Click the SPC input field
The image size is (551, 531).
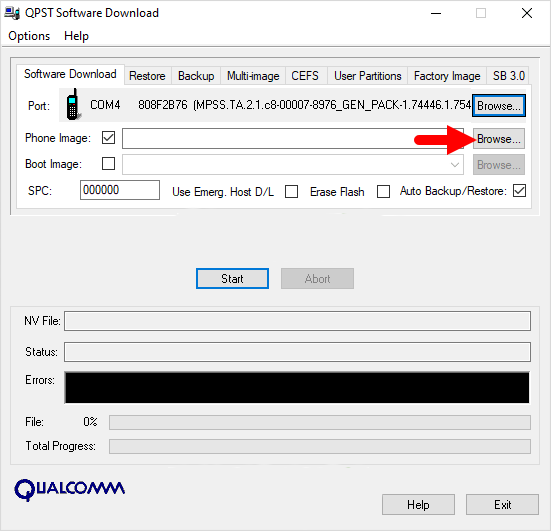(120, 190)
